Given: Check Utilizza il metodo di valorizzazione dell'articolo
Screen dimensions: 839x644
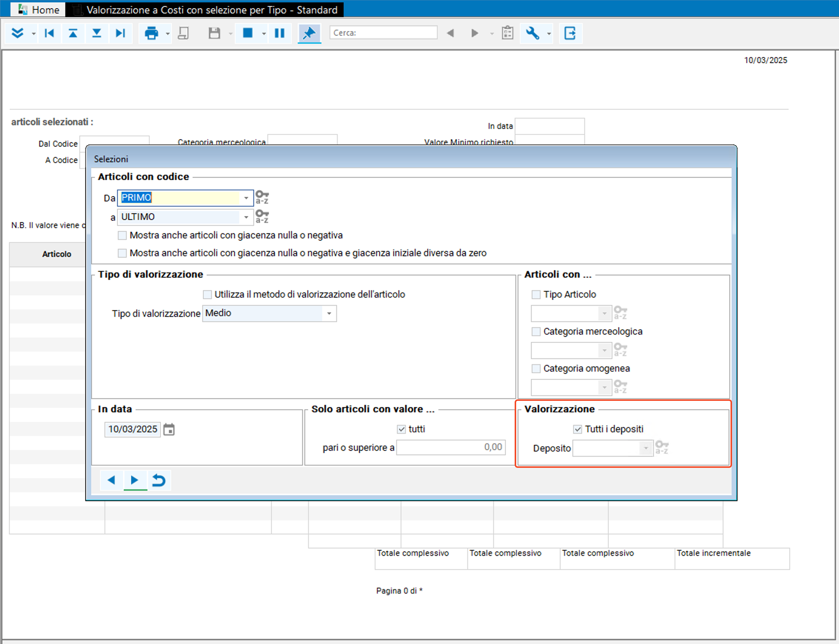Looking at the screenshot, I should pyautogui.click(x=207, y=294).
